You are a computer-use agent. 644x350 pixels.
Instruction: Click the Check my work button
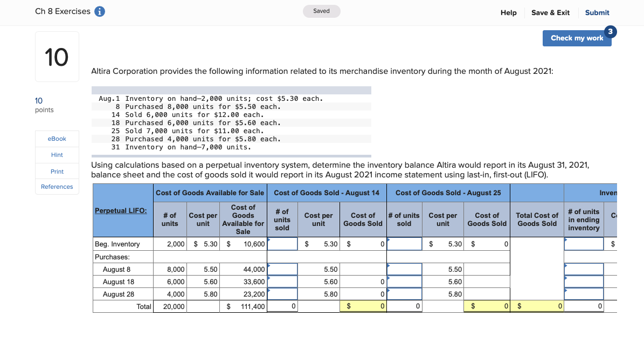pyautogui.click(x=577, y=38)
